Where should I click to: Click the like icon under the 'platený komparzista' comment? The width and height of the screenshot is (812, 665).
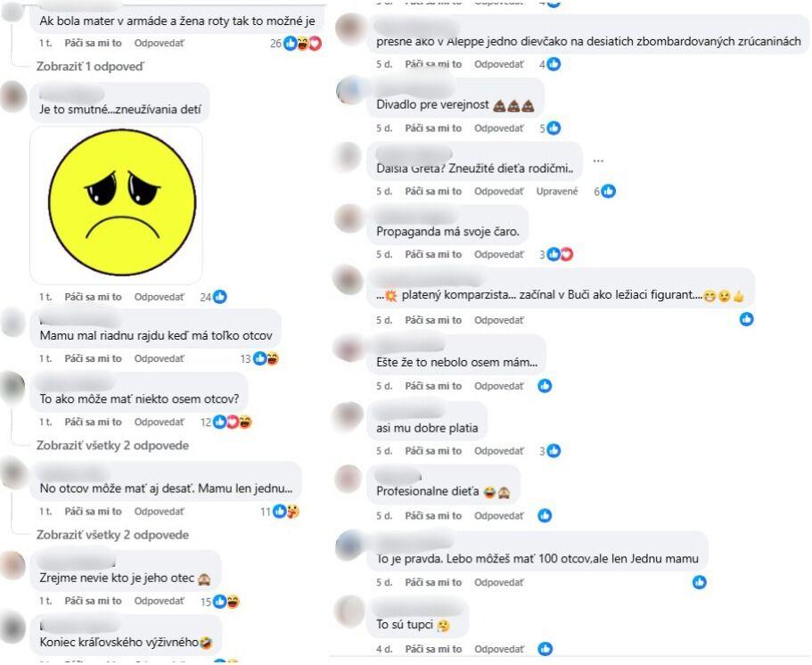[746, 319]
